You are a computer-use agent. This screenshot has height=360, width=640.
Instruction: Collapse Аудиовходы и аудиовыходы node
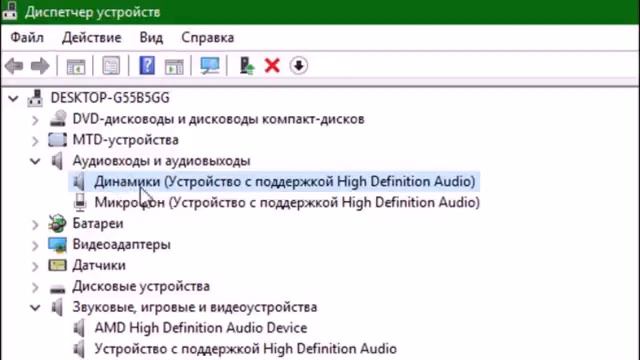click(35, 161)
